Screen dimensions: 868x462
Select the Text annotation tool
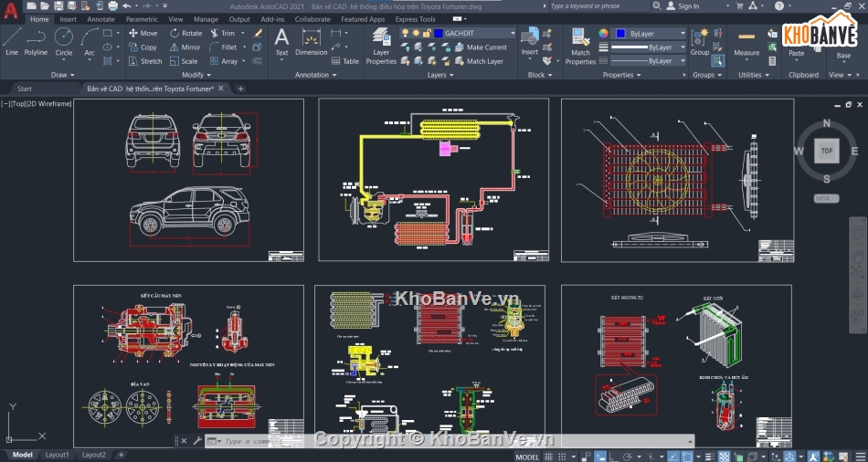281,43
